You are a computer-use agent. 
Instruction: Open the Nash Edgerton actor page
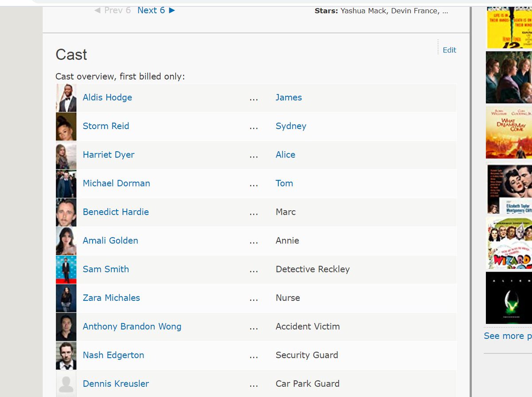pyautogui.click(x=113, y=355)
